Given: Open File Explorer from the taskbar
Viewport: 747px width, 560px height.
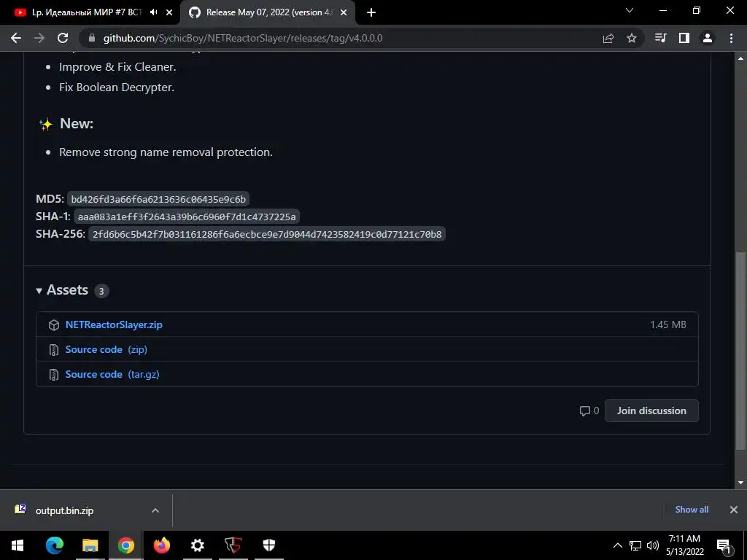Looking at the screenshot, I should point(90,545).
